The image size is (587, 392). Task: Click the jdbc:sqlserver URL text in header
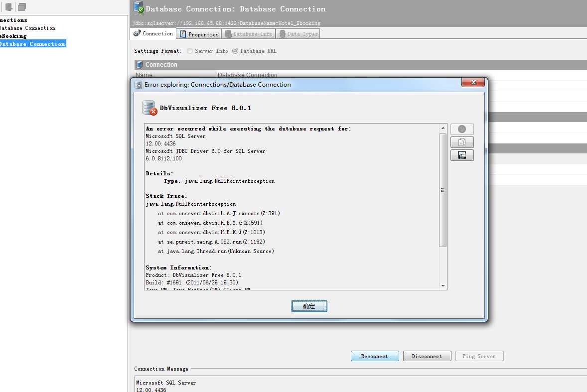226,23
